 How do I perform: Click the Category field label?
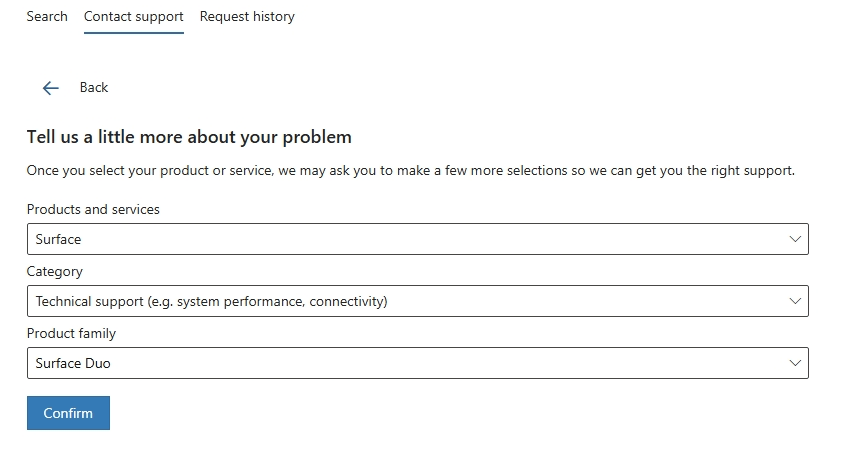click(x=55, y=271)
